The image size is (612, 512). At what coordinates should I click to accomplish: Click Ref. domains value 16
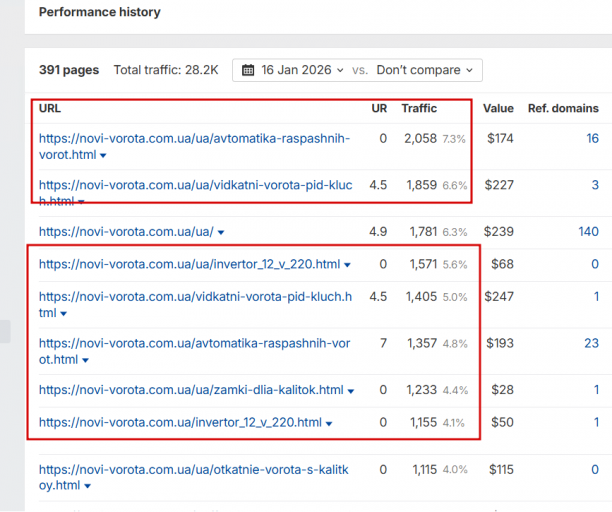(592, 139)
